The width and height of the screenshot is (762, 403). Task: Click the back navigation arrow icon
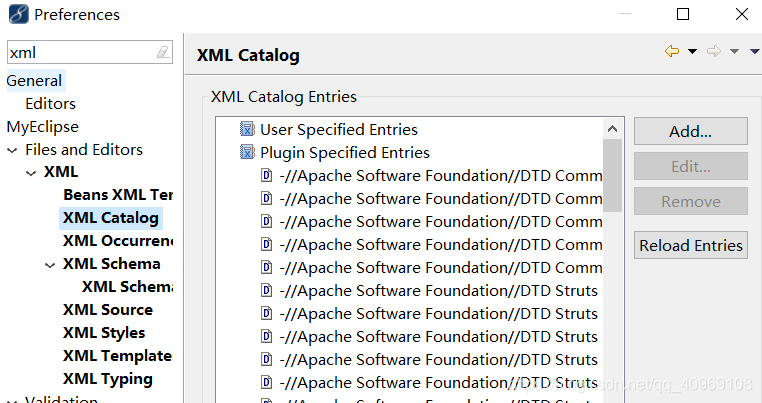672,51
